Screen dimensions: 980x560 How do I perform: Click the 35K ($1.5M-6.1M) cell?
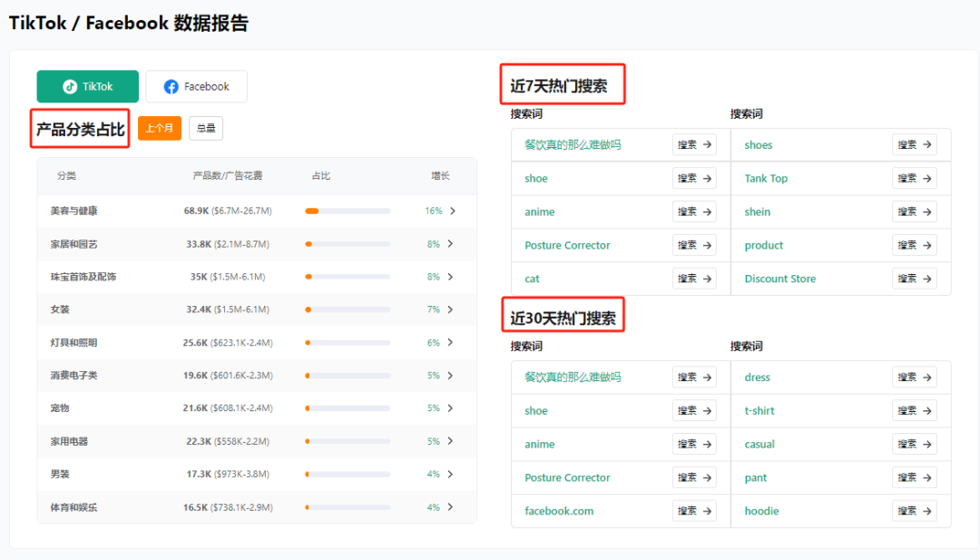tap(228, 277)
